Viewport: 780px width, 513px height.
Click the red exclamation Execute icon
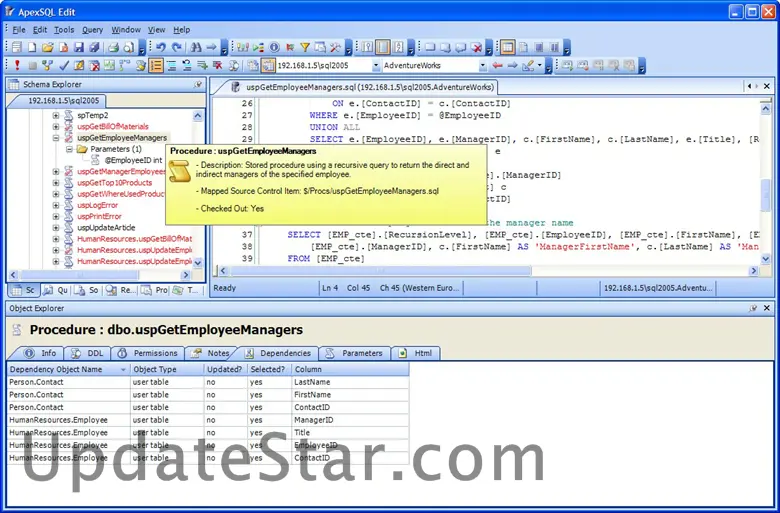[17, 65]
